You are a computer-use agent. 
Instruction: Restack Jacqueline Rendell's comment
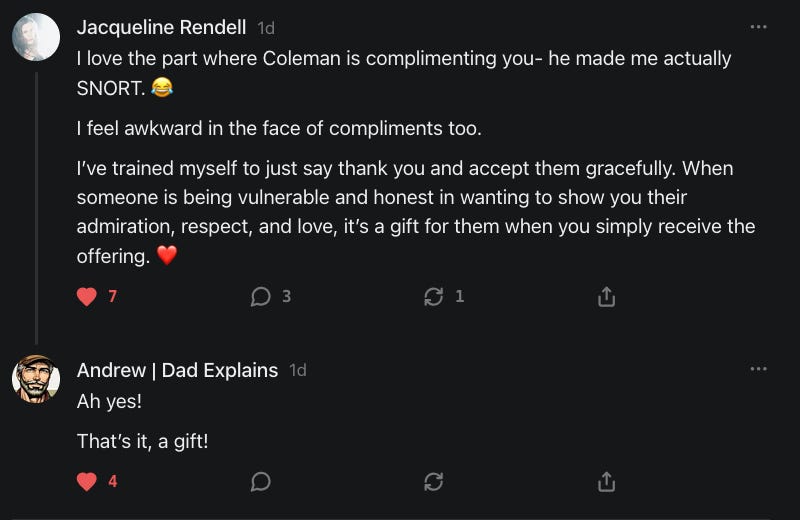(434, 297)
